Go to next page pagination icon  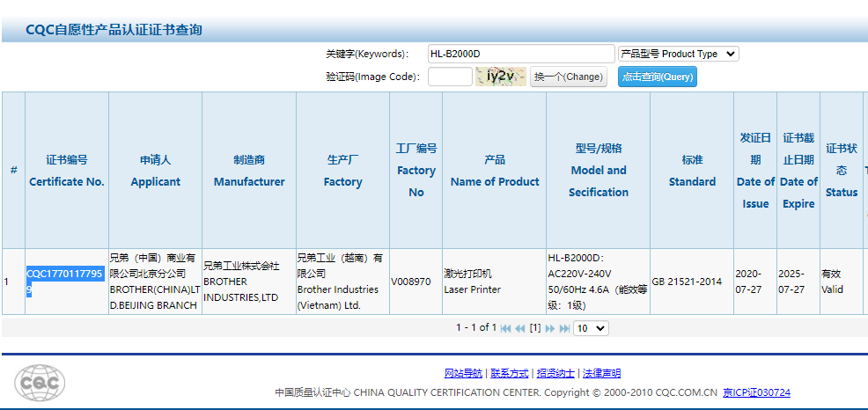click(549, 328)
